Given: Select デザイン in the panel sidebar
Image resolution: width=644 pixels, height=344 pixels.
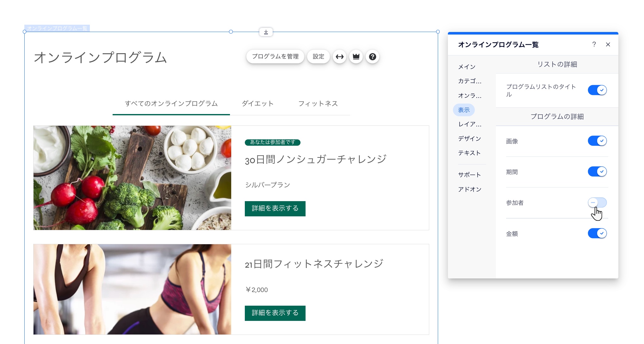Looking at the screenshot, I should click(x=469, y=138).
